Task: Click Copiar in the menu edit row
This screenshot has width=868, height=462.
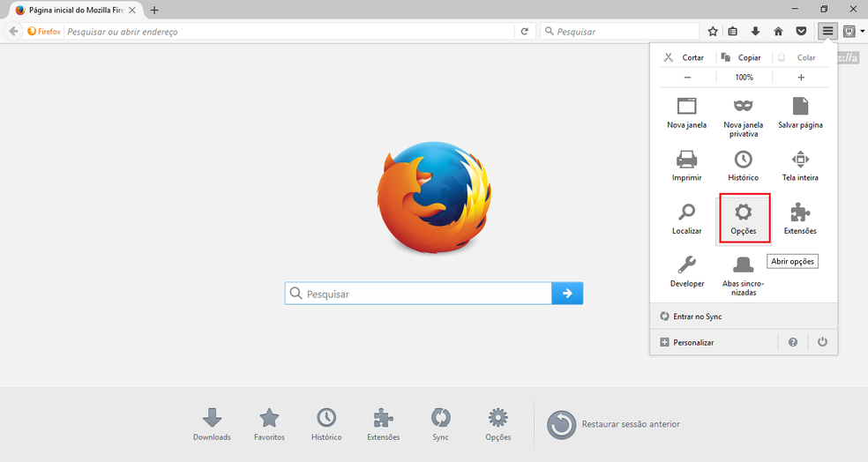Action: (741, 57)
